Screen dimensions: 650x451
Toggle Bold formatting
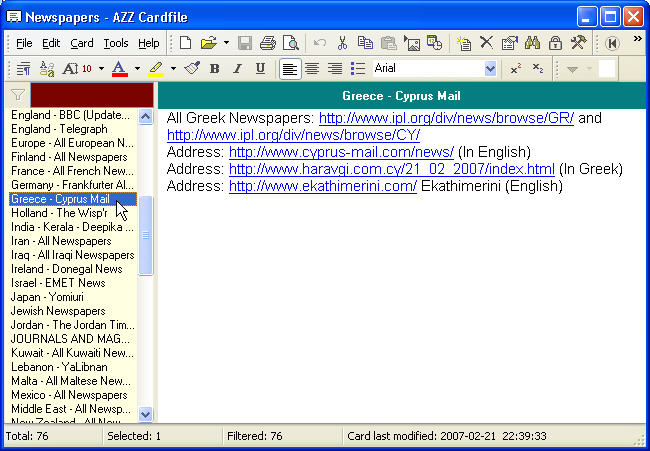point(214,68)
